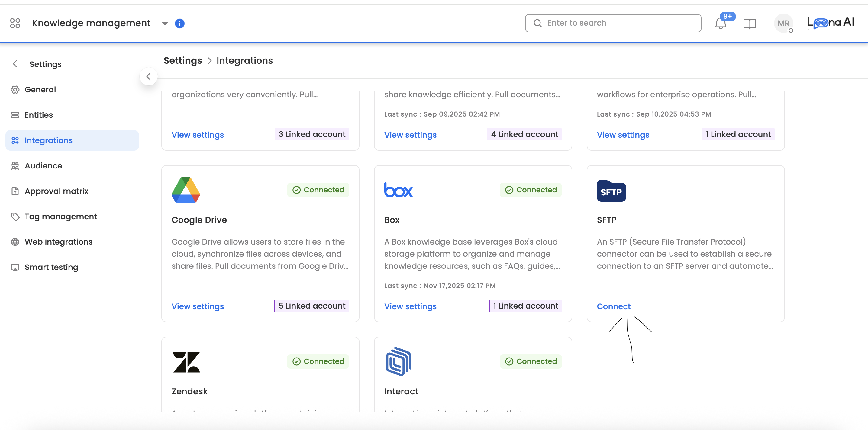868x430 pixels.
Task: Collapse the sidebar with the round chevron
Action: pos(149,76)
